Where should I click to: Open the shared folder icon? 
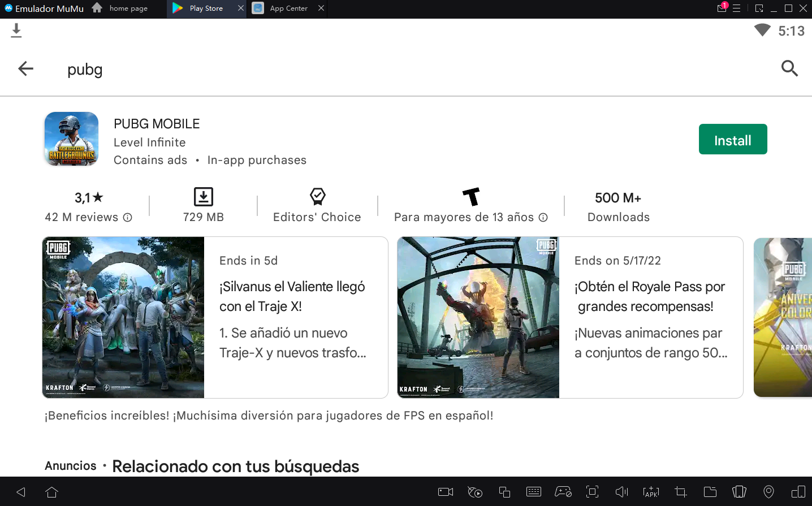[710, 492]
